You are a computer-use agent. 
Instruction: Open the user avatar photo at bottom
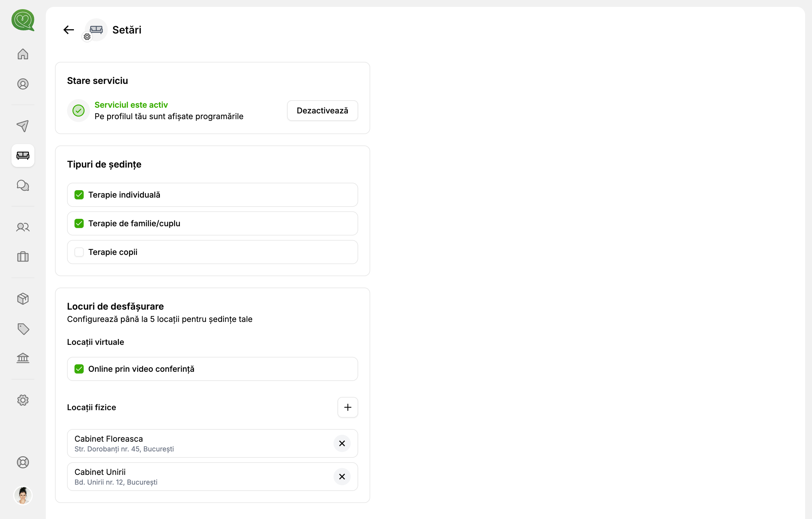click(23, 496)
